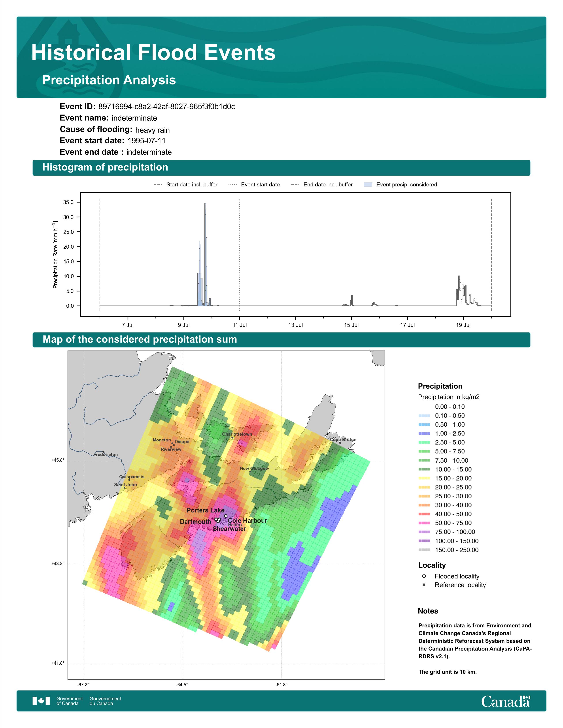Click the Dartmouth map label

click(x=195, y=522)
